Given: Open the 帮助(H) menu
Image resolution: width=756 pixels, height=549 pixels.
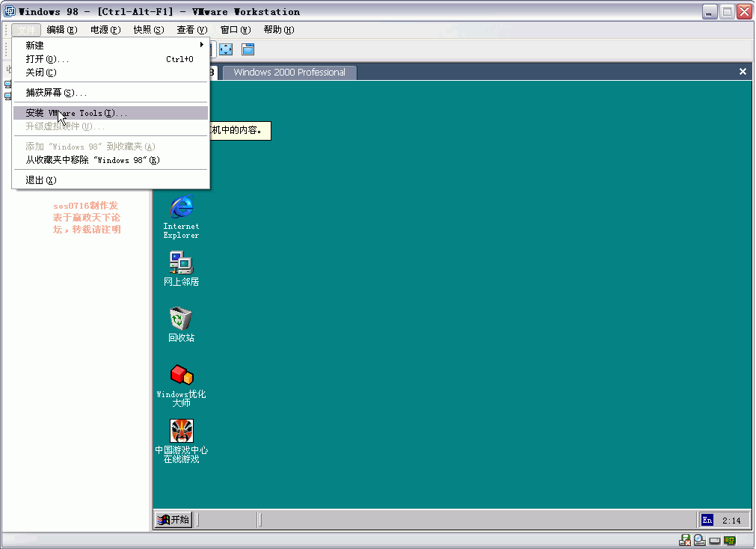Looking at the screenshot, I should coord(279,30).
